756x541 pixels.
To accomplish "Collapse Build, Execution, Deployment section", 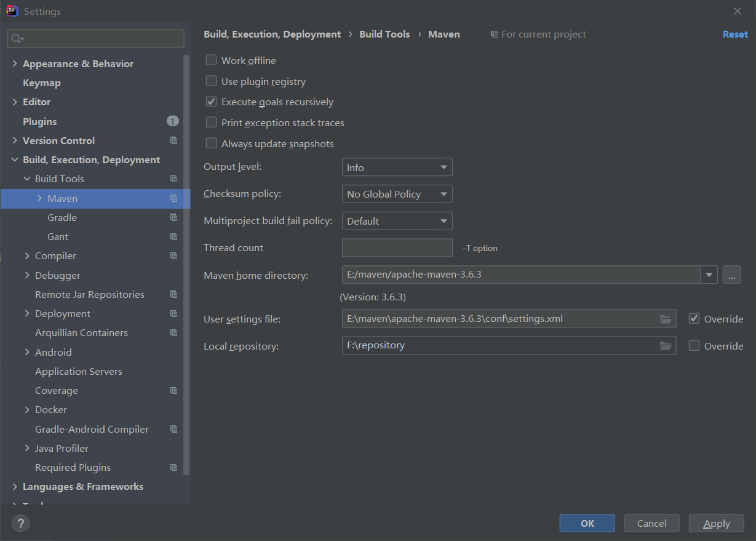I will (x=15, y=159).
